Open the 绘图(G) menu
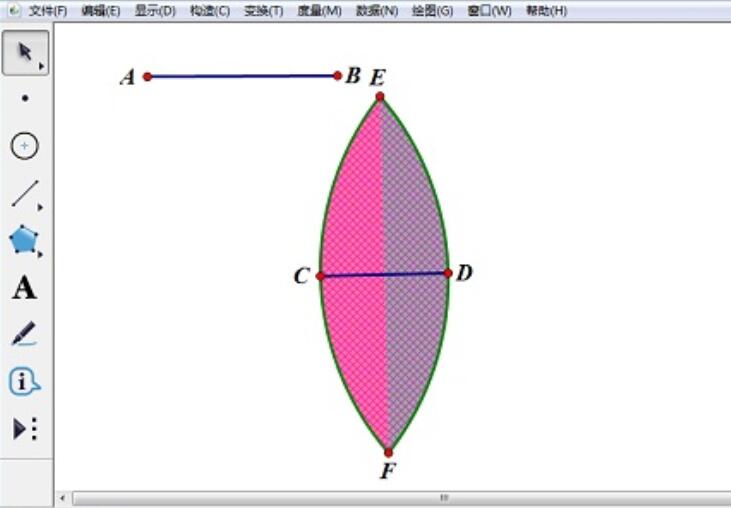Screen dimensions: 731x508 coord(433,11)
